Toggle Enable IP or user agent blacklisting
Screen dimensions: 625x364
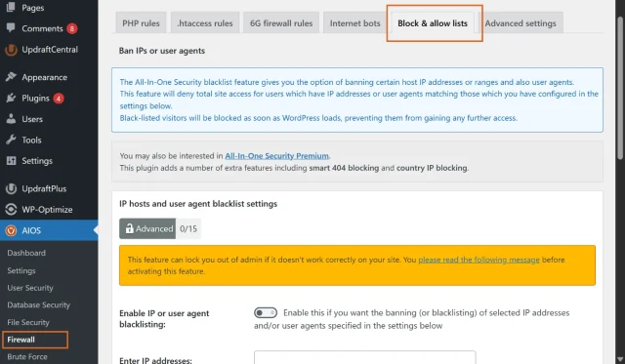pos(266,312)
